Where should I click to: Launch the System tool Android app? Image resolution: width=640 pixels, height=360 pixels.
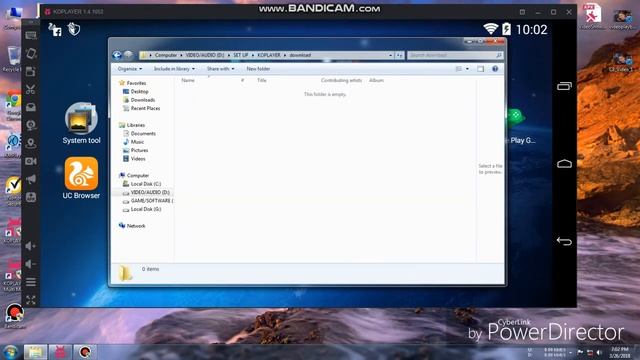pos(81,123)
